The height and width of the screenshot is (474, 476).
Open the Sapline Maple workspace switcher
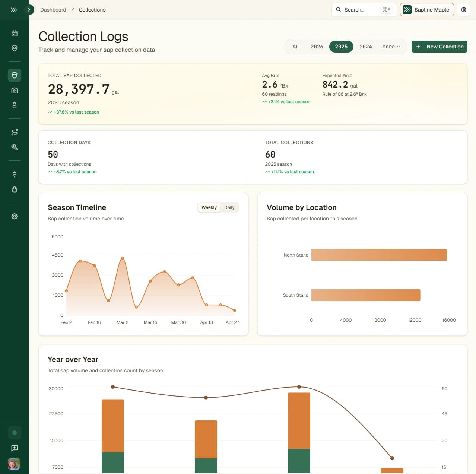pos(427,10)
